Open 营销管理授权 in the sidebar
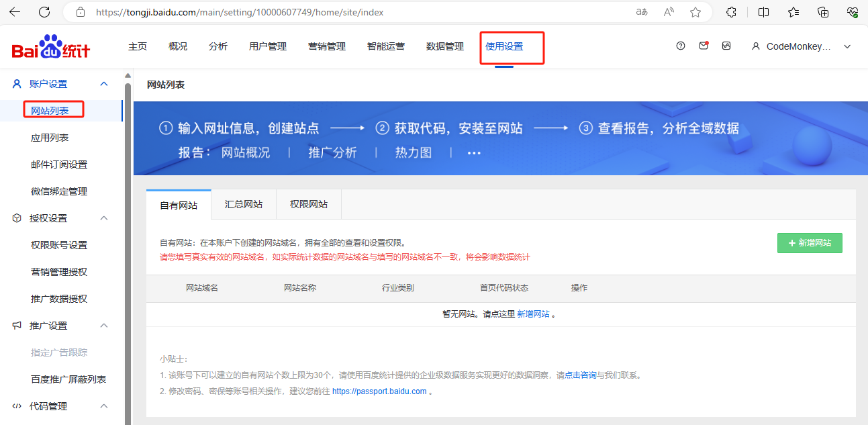868x425 pixels. click(x=59, y=272)
